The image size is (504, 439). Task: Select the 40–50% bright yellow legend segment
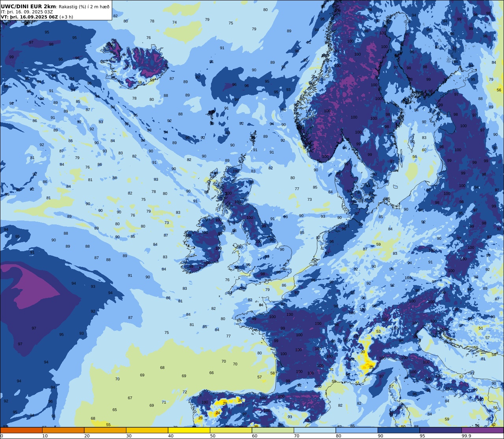tap(189, 430)
